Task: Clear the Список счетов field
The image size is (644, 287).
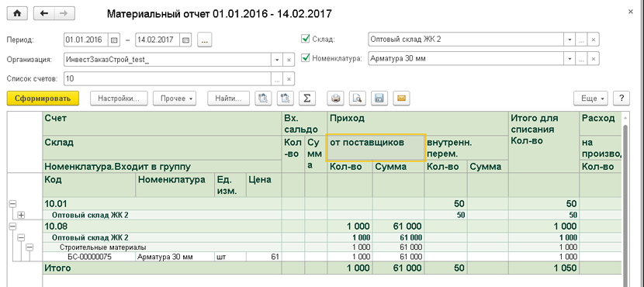Action: (289, 78)
